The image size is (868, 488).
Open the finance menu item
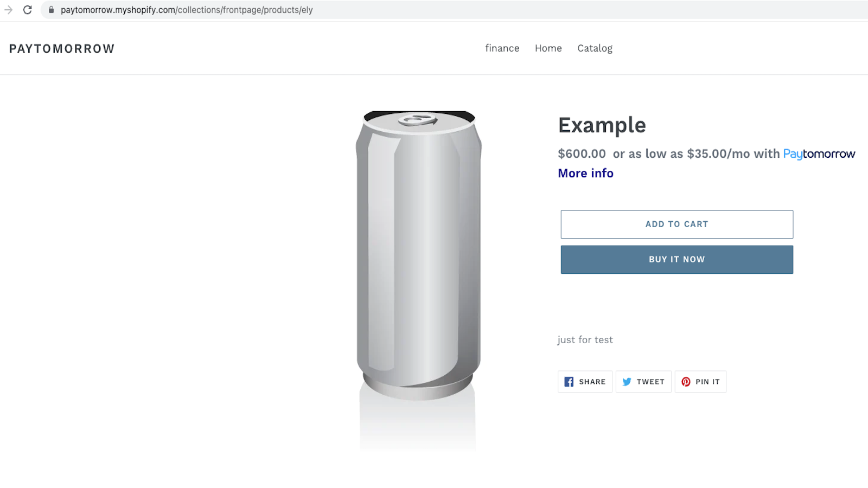(502, 48)
